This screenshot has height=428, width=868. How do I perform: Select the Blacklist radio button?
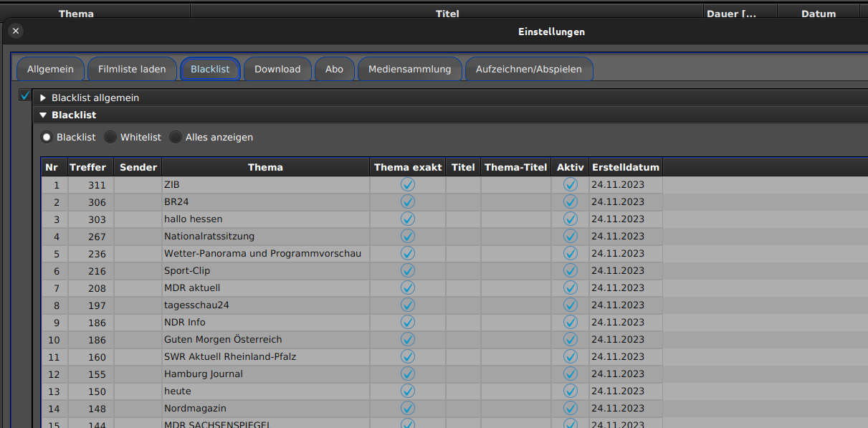coord(47,137)
